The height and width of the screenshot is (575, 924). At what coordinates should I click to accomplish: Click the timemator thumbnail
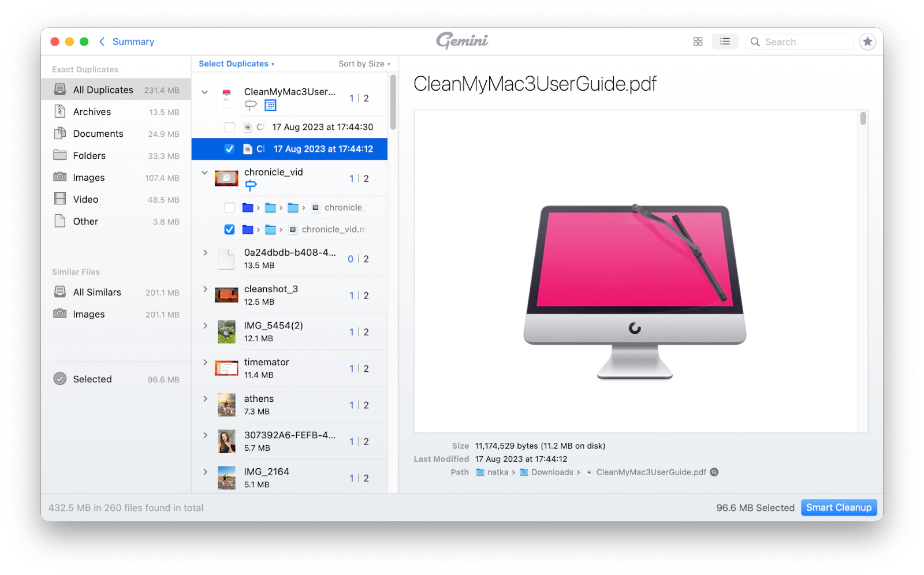coord(226,368)
